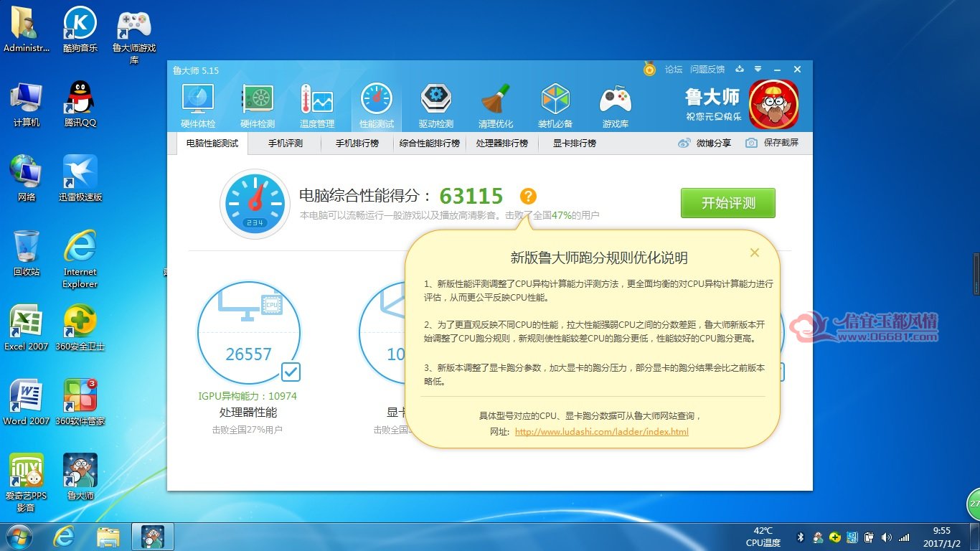Click 保存截屏 save screenshot camera
This screenshot has width=980, height=551.
[772, 143]
